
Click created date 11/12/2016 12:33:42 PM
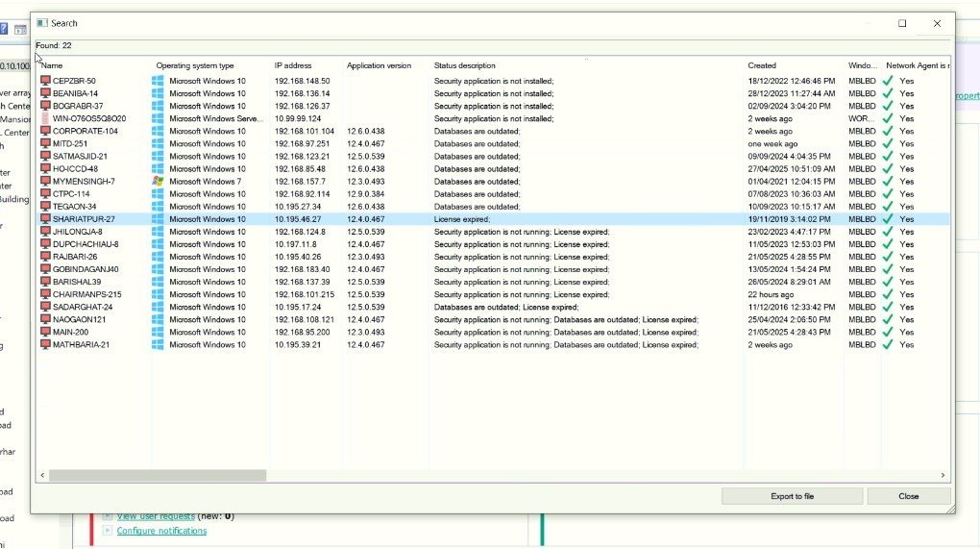click(x=792, y=307)
